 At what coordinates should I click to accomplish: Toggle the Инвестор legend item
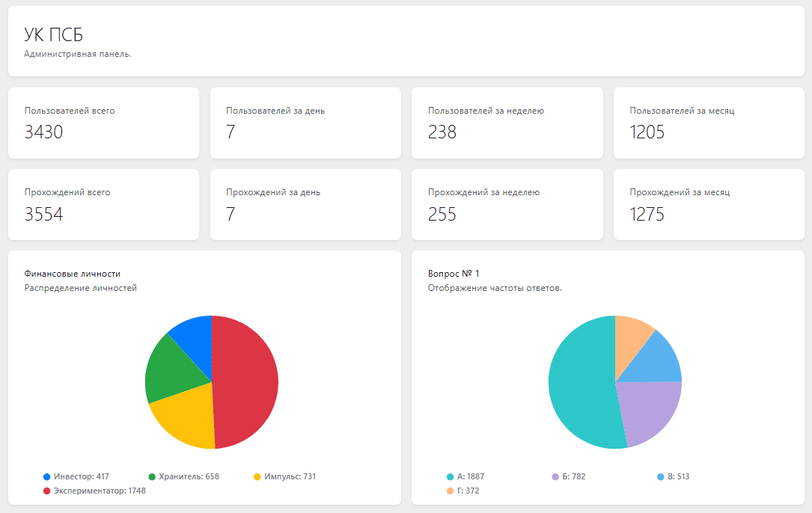(x=76, y=476)
